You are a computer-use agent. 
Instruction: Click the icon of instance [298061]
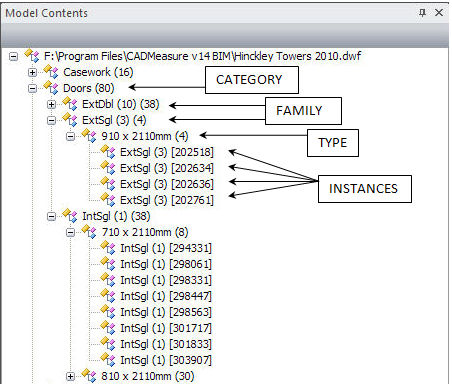[x=108, y=263]
